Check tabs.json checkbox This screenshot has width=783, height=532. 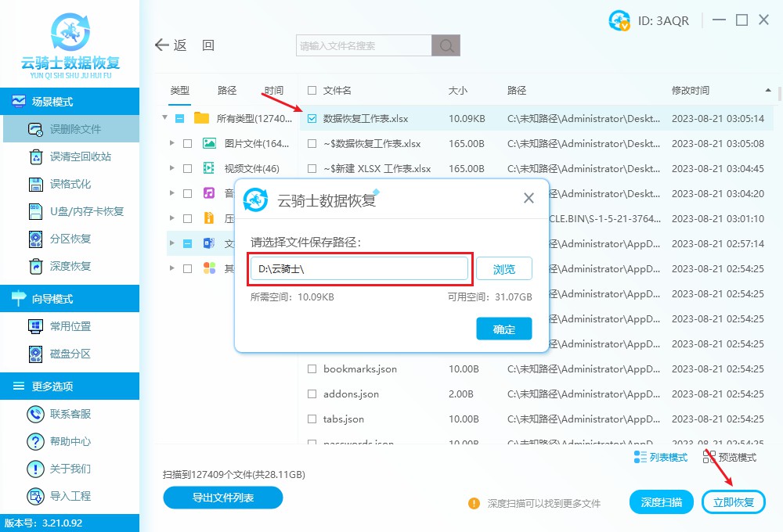[x=312, y=419]
